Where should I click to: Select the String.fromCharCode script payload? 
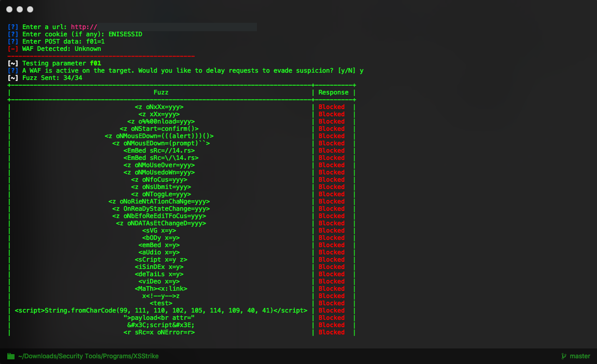(x=161, y=311)
